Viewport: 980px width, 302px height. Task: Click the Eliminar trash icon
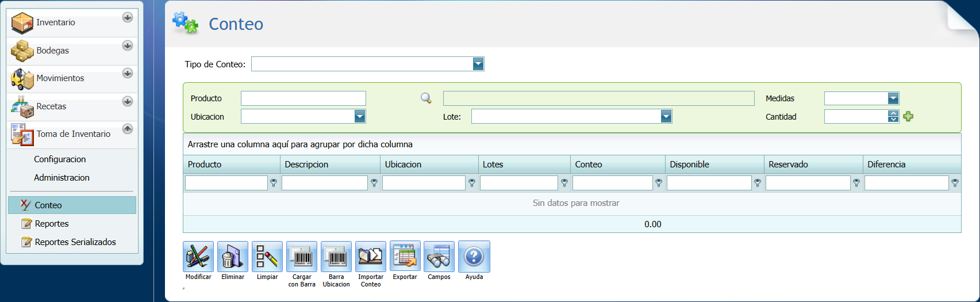point(233,257)
